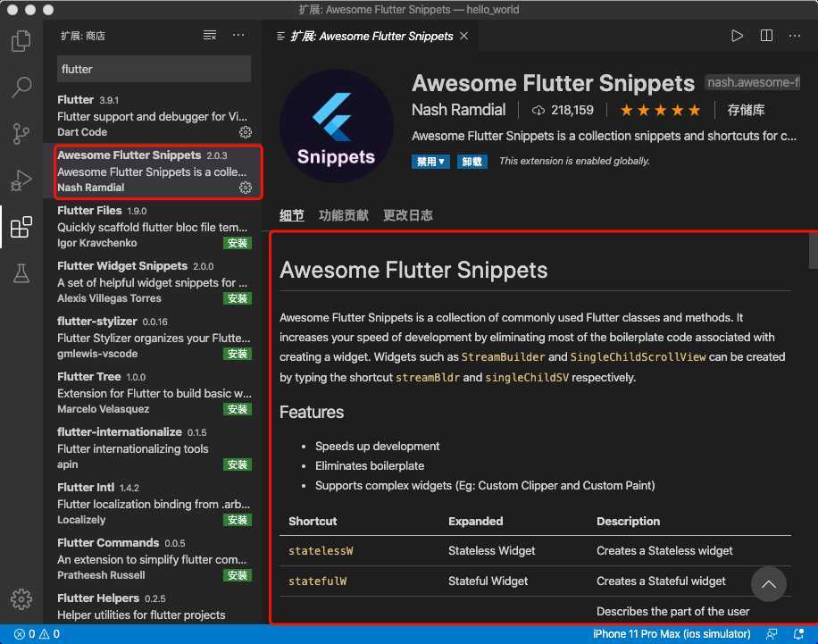The image size is (818, 644).
Task: Click the scroll-to-top arrow button
Action: [x=768, y=584]
